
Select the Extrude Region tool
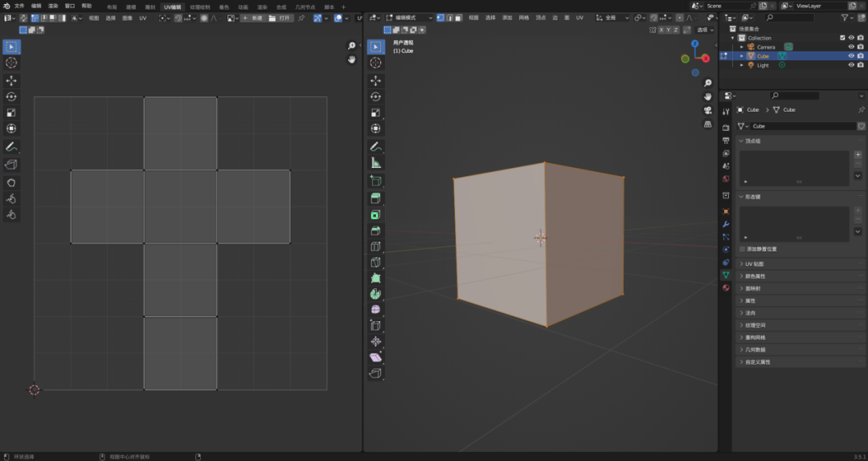[x=376, y=198]
